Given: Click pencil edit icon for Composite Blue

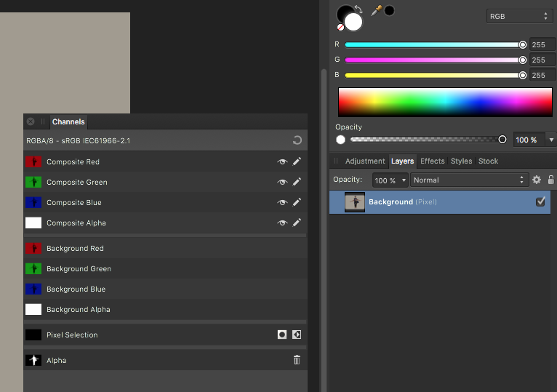Looking at the screenshot, I should (x=297, y=202).
